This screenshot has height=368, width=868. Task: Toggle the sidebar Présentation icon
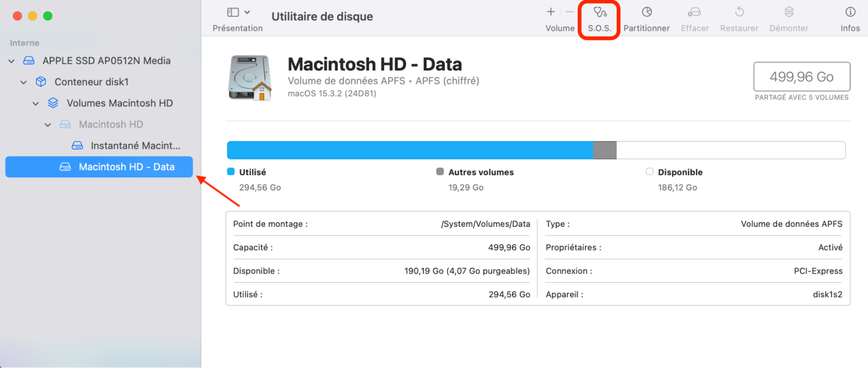point(233,12)
